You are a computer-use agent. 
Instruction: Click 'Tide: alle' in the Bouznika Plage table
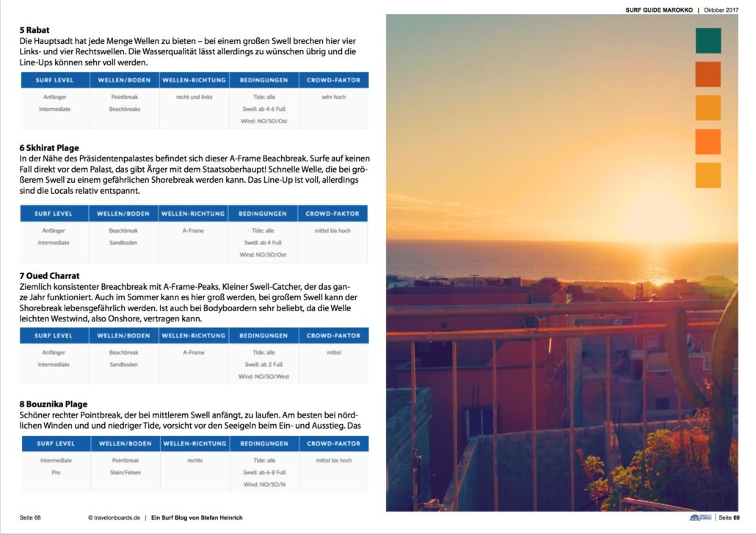click(x=264, y=460)
